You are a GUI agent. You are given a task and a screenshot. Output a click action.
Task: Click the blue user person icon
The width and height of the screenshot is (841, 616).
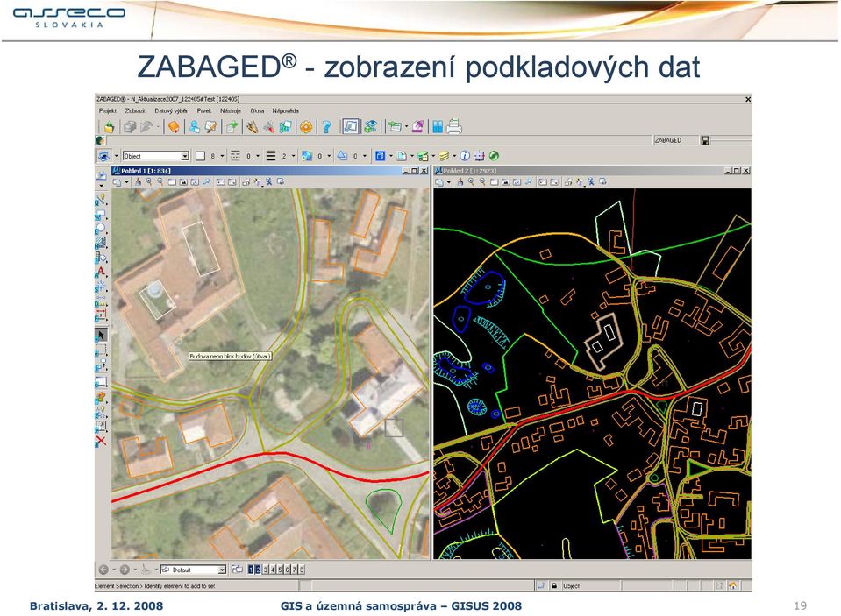(194, 127)
